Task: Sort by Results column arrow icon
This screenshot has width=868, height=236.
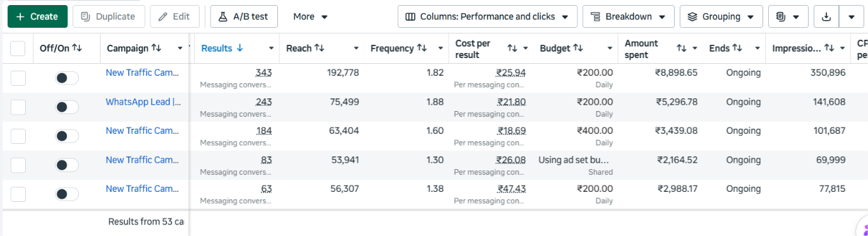Action: point(239,48)
